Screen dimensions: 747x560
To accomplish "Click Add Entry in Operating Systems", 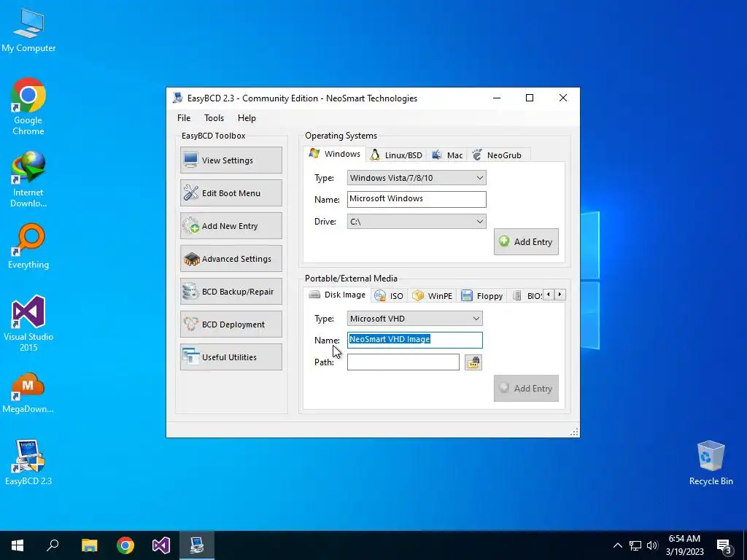I will point(526,242).
